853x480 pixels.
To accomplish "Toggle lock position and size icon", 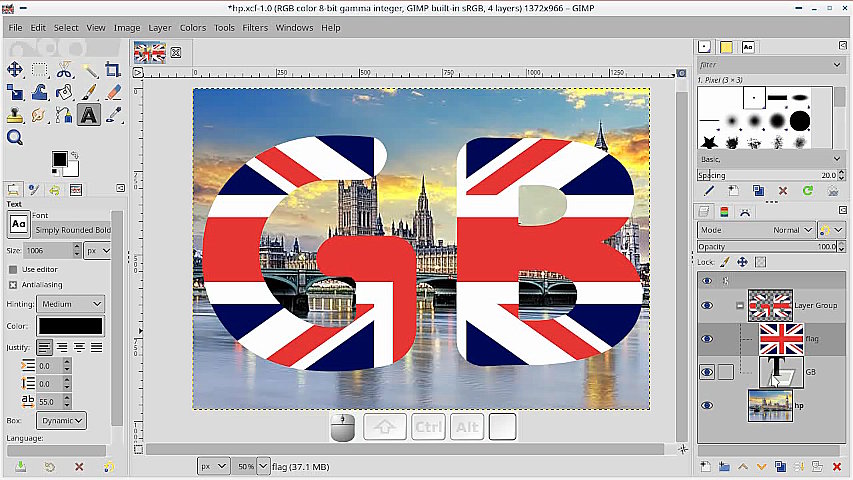I will point(742,262).
